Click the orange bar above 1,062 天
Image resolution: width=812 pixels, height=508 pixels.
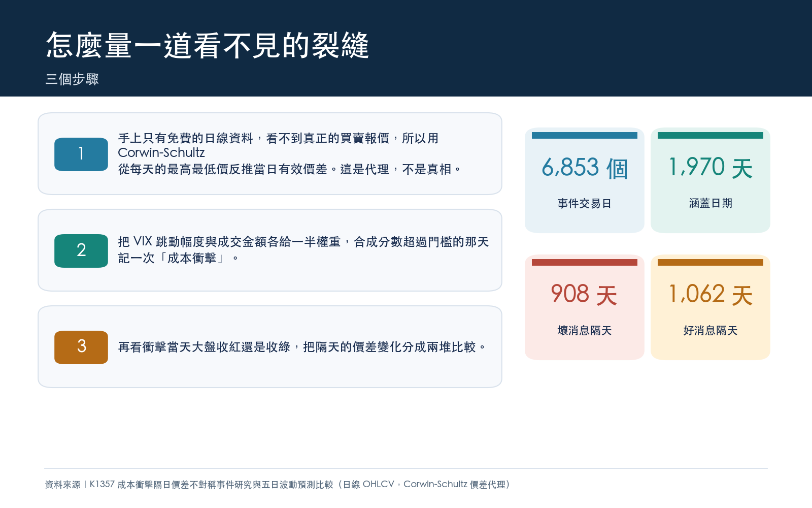click(x=710, y=263)
